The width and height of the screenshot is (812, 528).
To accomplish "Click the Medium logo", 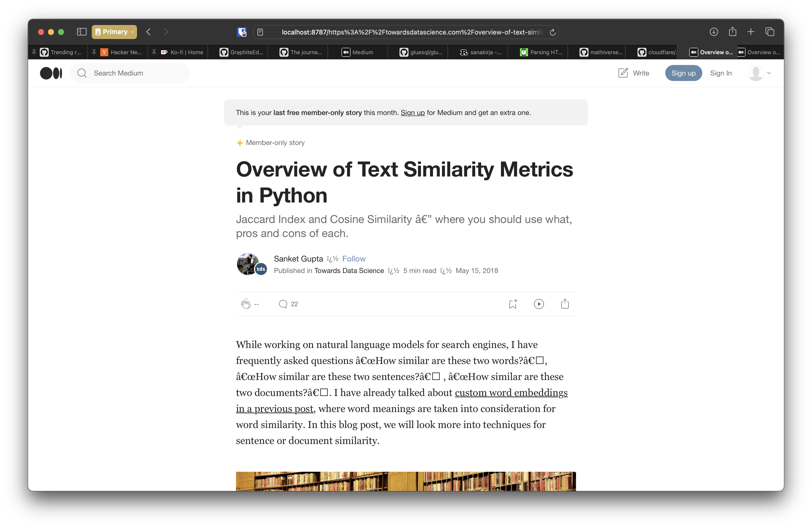I will [51, 73].
